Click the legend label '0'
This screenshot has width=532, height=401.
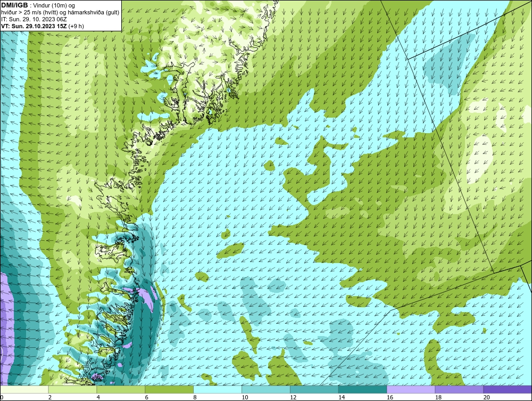pyautogui.click(x=2, y=397)
